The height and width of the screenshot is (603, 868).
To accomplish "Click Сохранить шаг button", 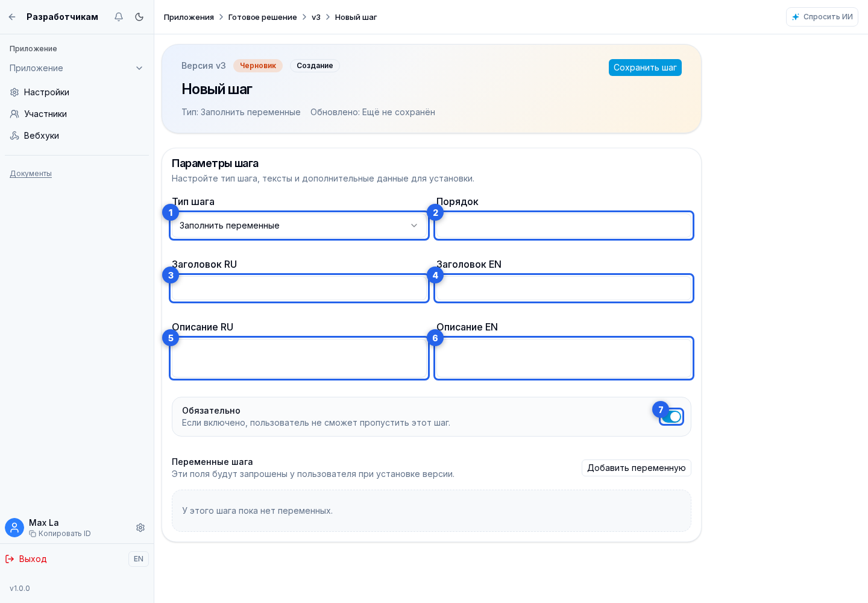I will [x=645, y=68].
